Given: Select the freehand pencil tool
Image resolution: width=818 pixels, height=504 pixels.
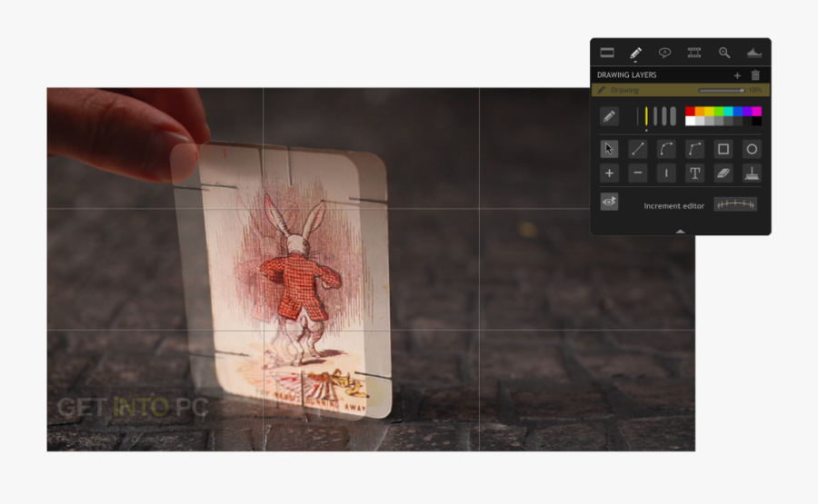Looking at the screenshot, I should (x=609, y=116).
